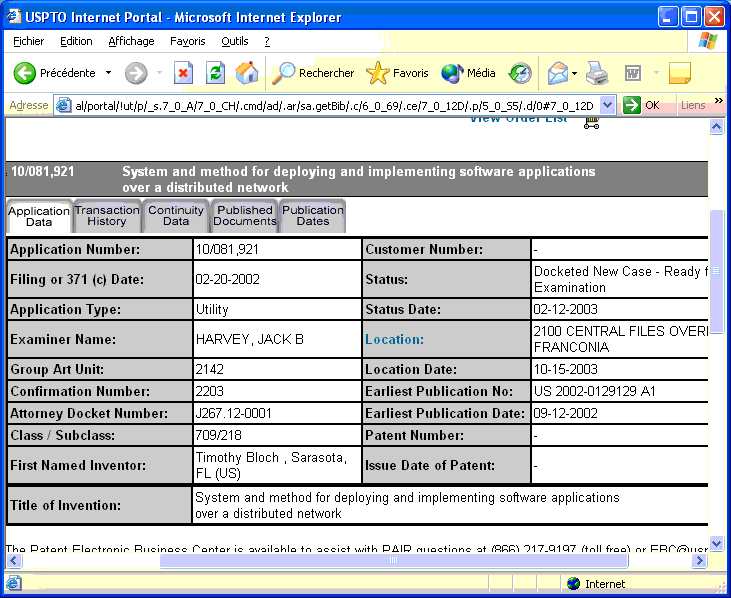Click examiner name HARVEY, JACK B

tap(249, 339)
